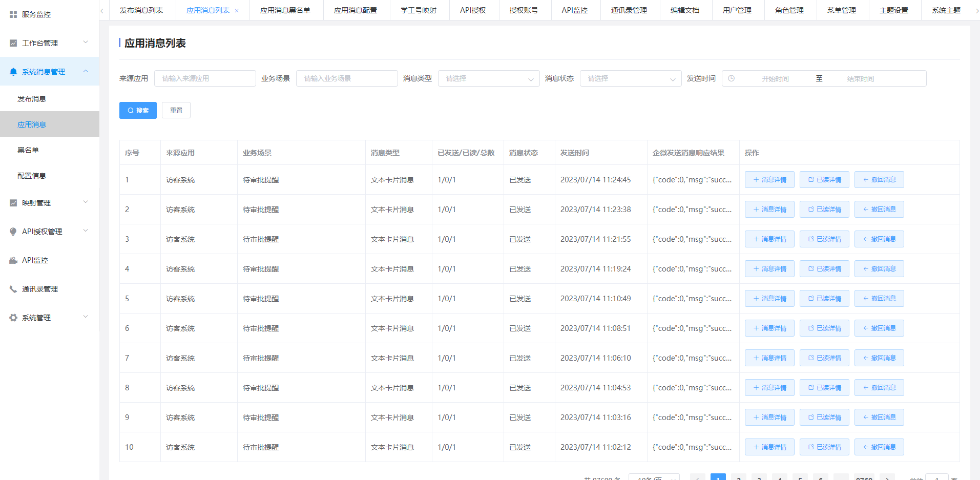This screenshot has width=980, height=480.
Task: Open the 消息类型 dropdown
Action: pyautogui.click(x=489, y=78)
